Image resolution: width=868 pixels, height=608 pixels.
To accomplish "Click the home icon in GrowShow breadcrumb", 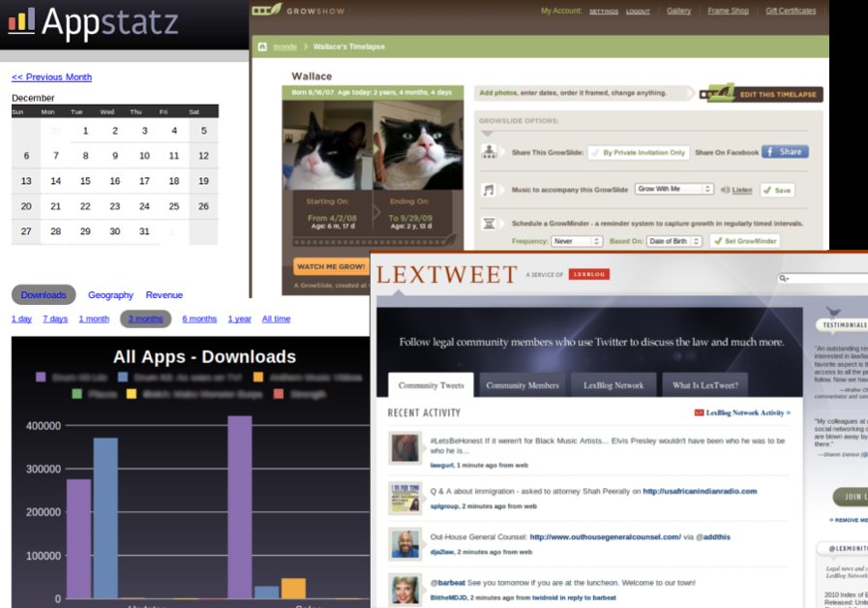I will 262,46.
